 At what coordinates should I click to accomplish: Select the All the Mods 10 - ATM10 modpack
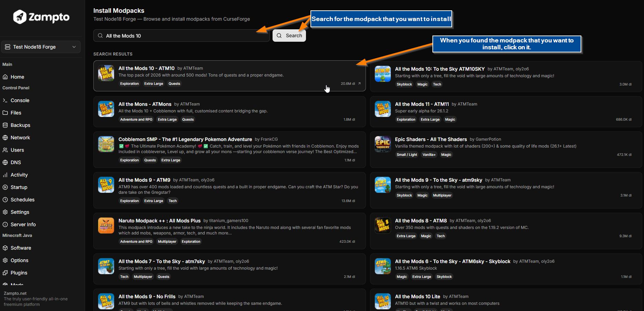pyautogui.click(x=229, y=76)
